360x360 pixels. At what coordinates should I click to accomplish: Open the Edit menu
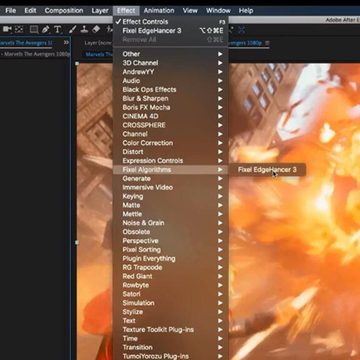[30, 11]
